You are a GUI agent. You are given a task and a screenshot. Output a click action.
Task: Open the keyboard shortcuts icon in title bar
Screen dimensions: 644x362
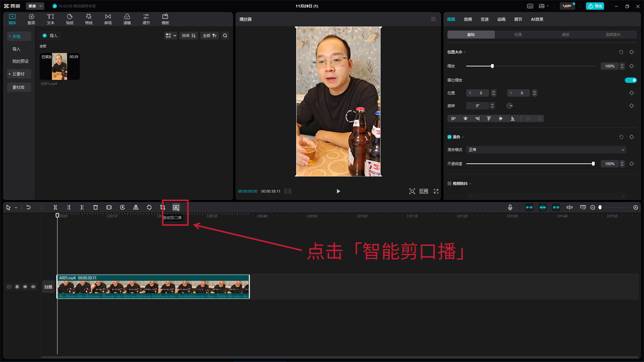click(530, 6)
